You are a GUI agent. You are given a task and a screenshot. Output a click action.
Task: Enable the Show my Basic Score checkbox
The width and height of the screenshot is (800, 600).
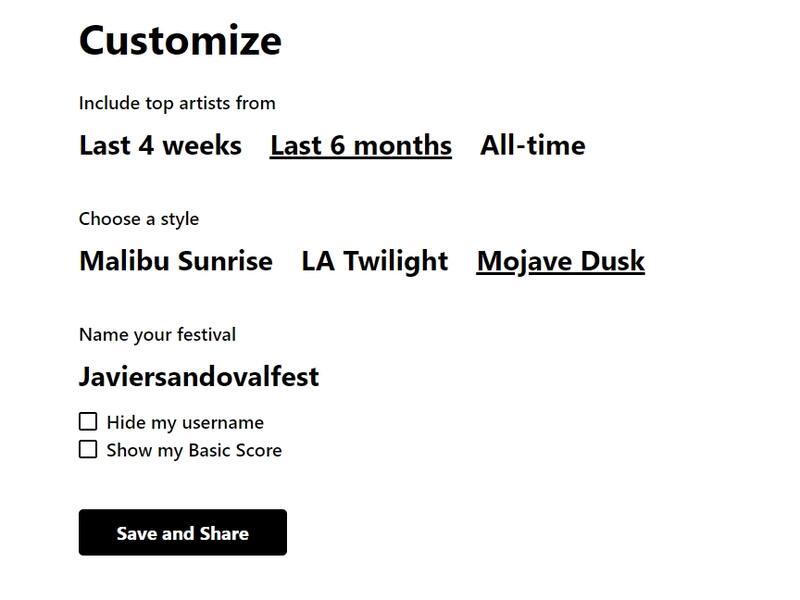click(88, 450)
